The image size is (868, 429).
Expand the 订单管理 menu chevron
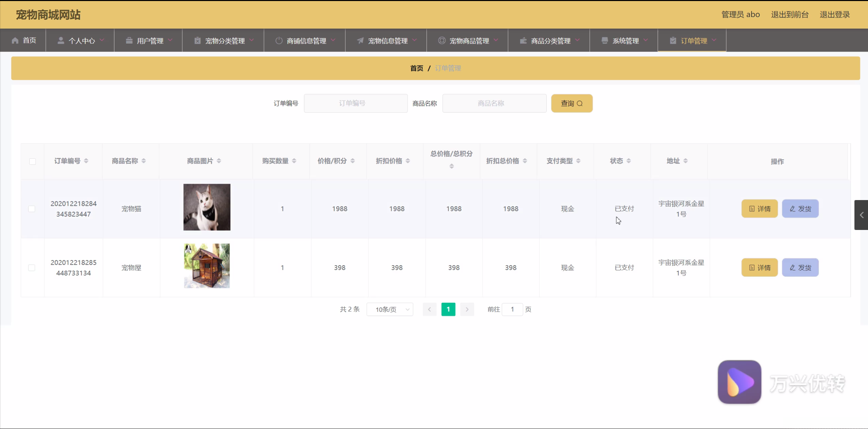click(x=714, y=40)
